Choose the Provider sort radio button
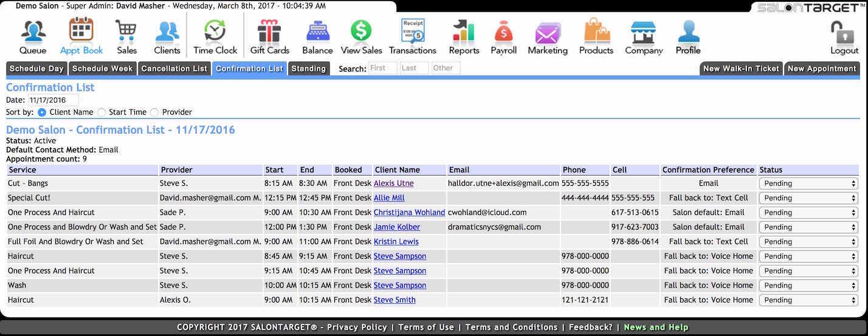 (154, 112)
